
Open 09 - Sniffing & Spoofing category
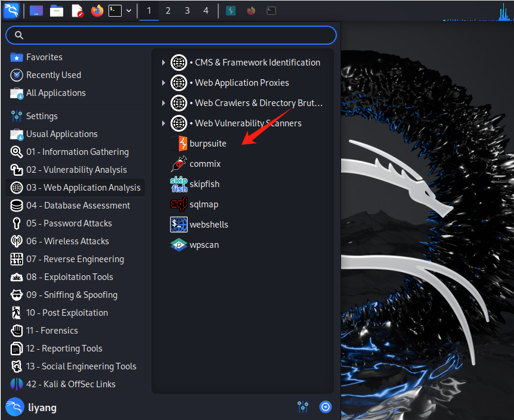point(75,295)
